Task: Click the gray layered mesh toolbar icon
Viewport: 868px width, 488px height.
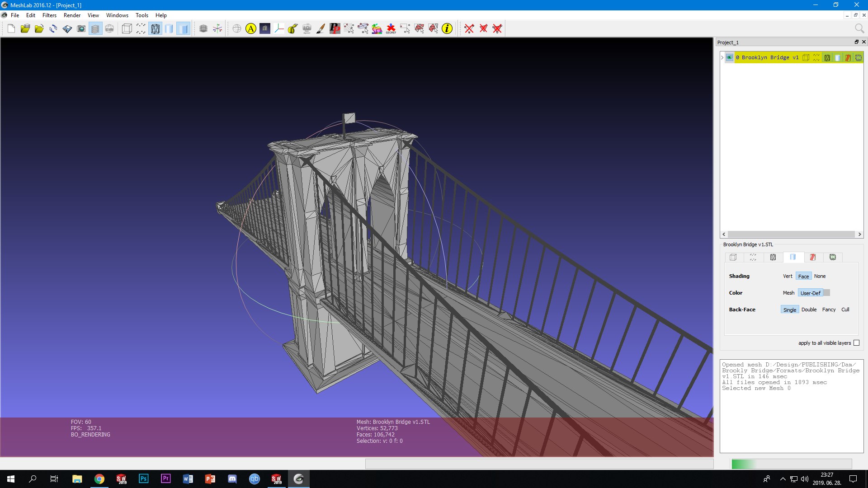Action: tap(203, 29)
